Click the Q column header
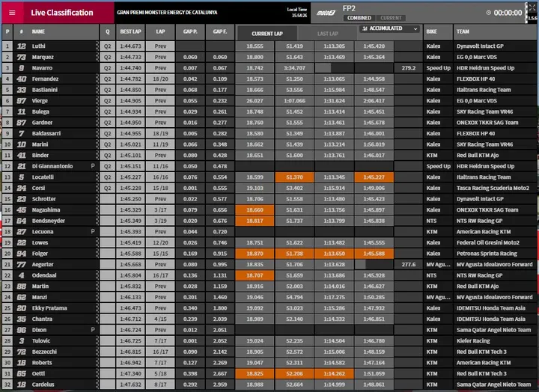 pos(108,31)
